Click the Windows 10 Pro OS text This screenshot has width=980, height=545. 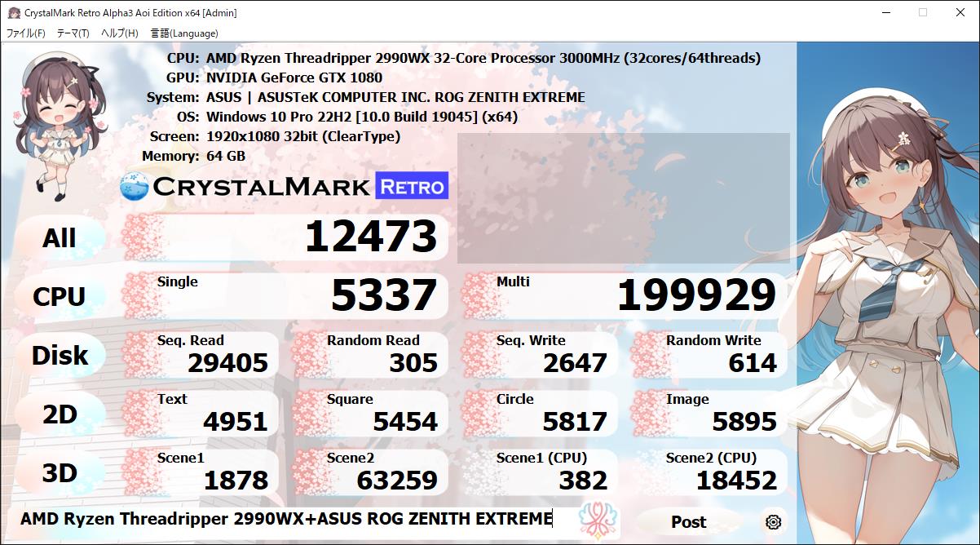click(362, 117)
